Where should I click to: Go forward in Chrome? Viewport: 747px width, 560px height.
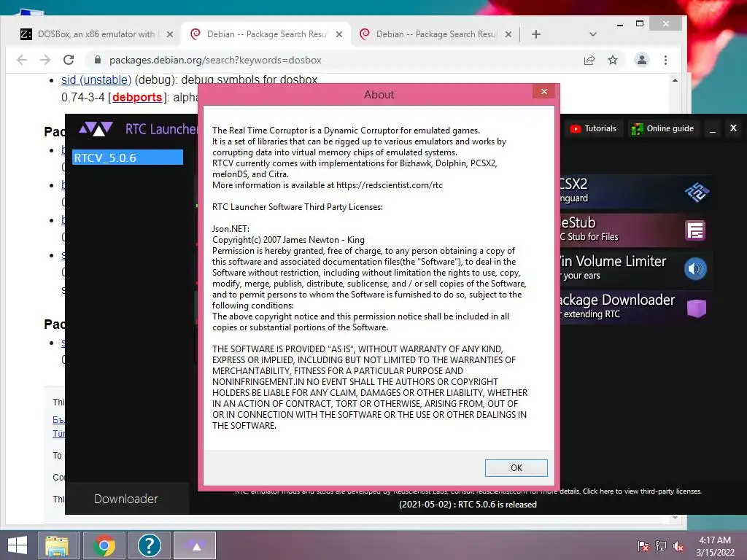[x=45, y=60]
